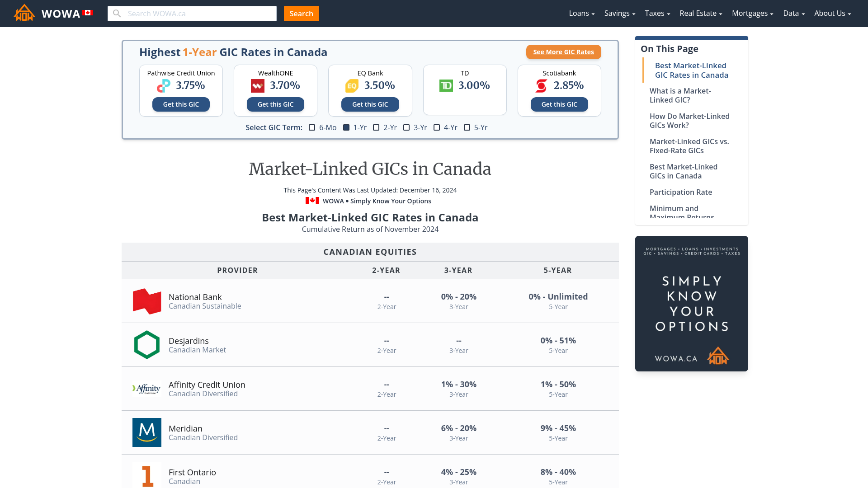Click the PROVIDER column header
The width and height of the screenshot is (868, 488).
pyautogui.click(x=237, y=270)
